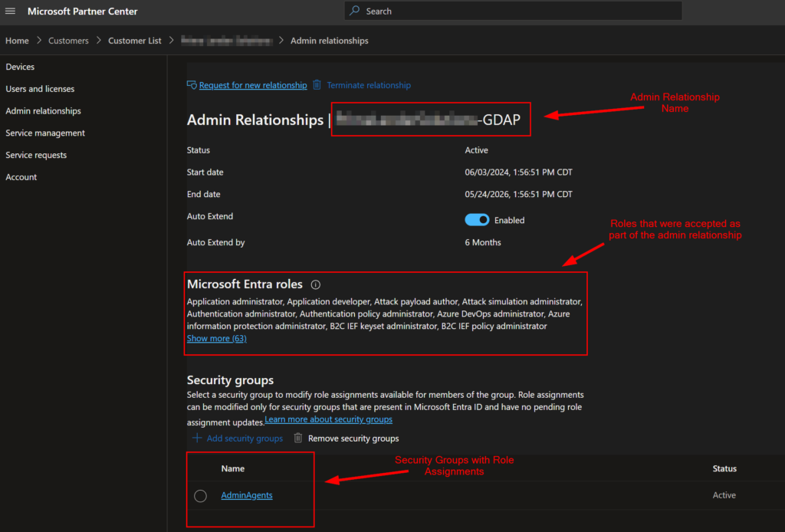
Task: Open Learn more about security groups link
Action: pos(328,420)
